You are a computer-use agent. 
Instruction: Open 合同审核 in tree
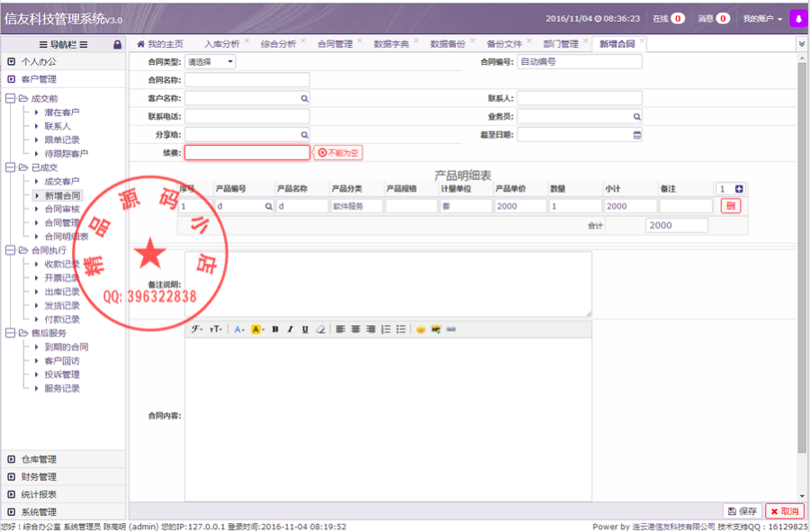(x=61, y=209)
